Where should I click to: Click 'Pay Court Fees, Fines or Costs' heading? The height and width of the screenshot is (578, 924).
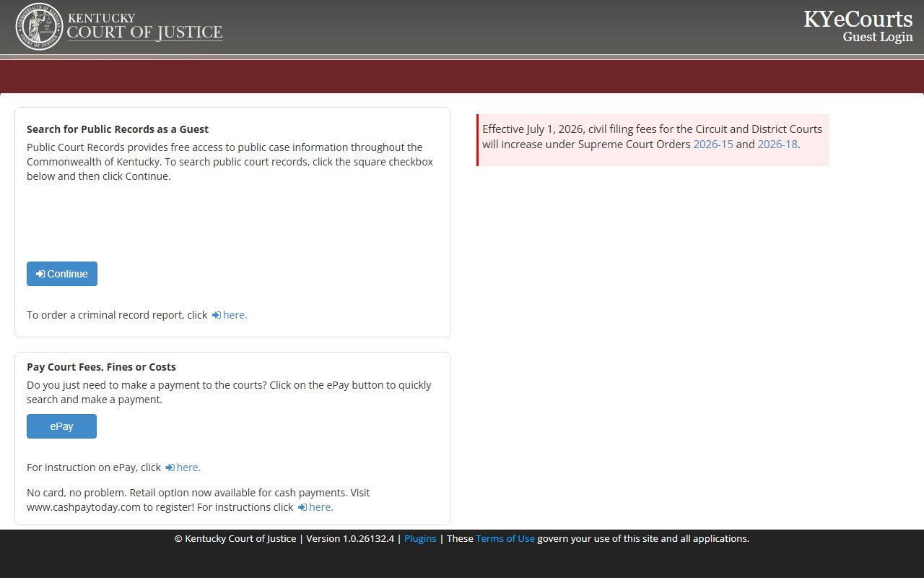101,367
